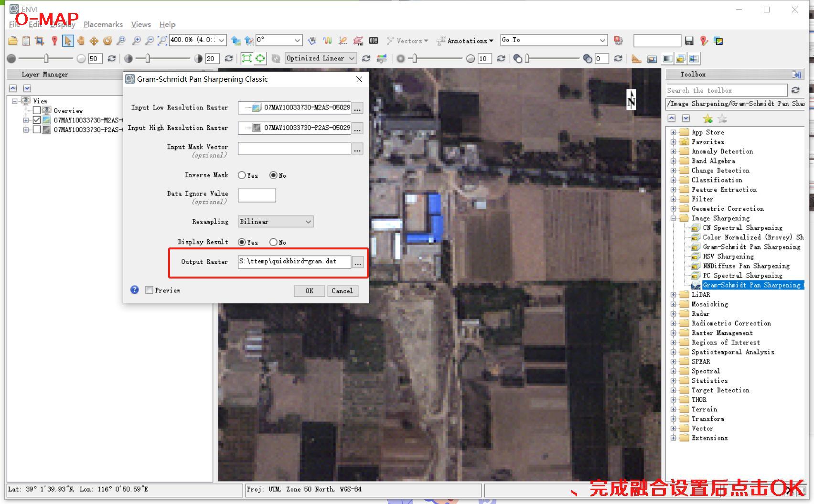Open the Mensuration ruler tool
Image resolution: width=814 pixels, height=504 pixels.
(x=636, y=59)
